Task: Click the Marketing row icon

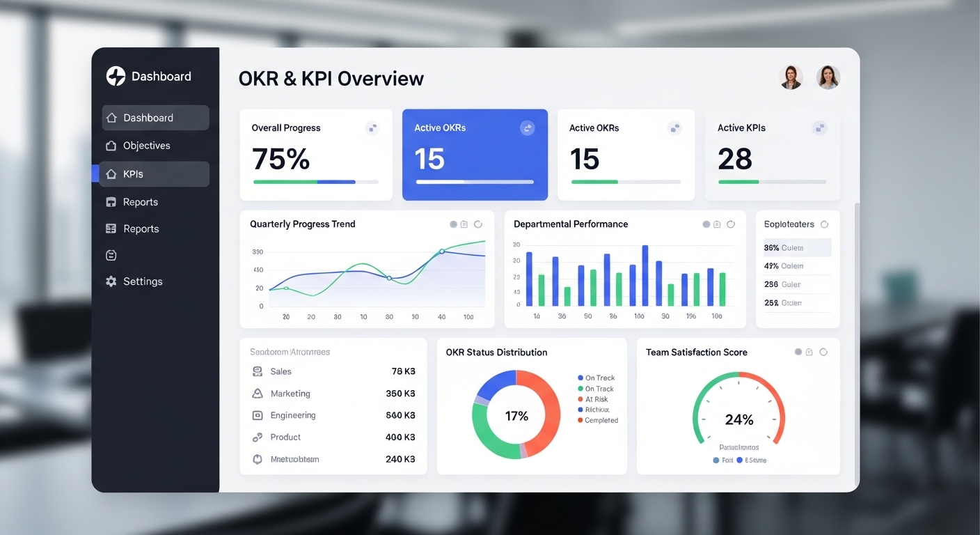Action: coord(257,394)
